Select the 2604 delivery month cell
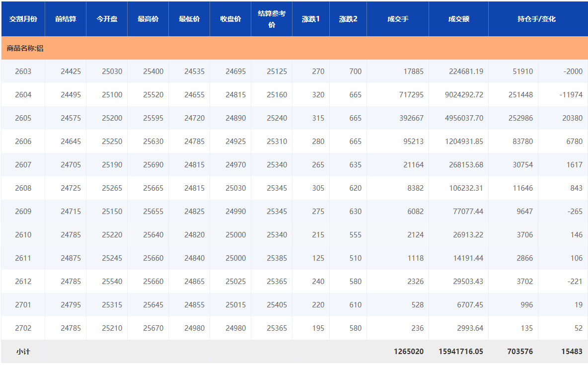 (x=23, y=95)
